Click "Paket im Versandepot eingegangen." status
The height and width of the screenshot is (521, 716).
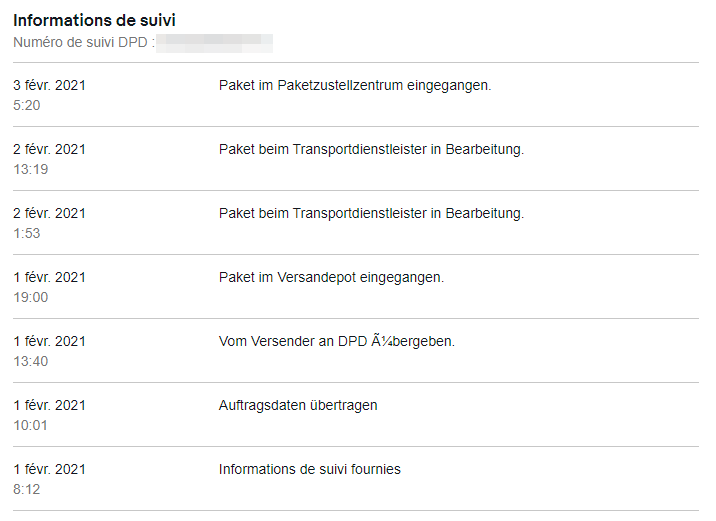[x=331, y=277]
